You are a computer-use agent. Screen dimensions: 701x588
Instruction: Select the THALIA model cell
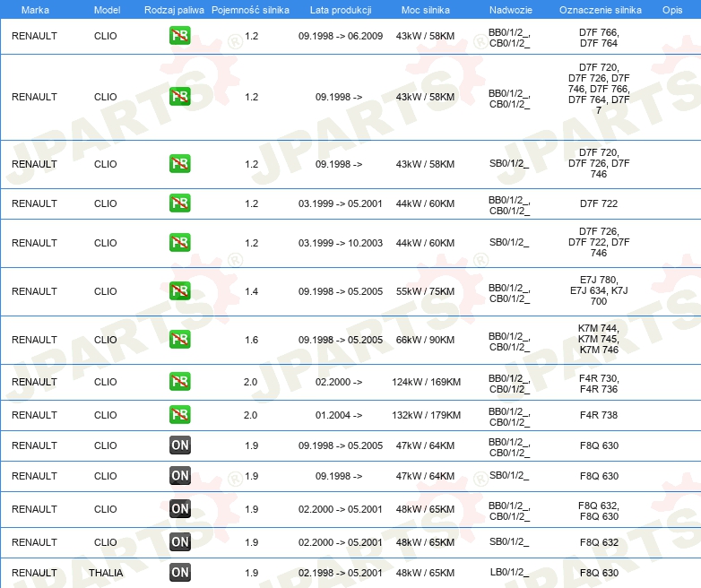tap(106, 573)
